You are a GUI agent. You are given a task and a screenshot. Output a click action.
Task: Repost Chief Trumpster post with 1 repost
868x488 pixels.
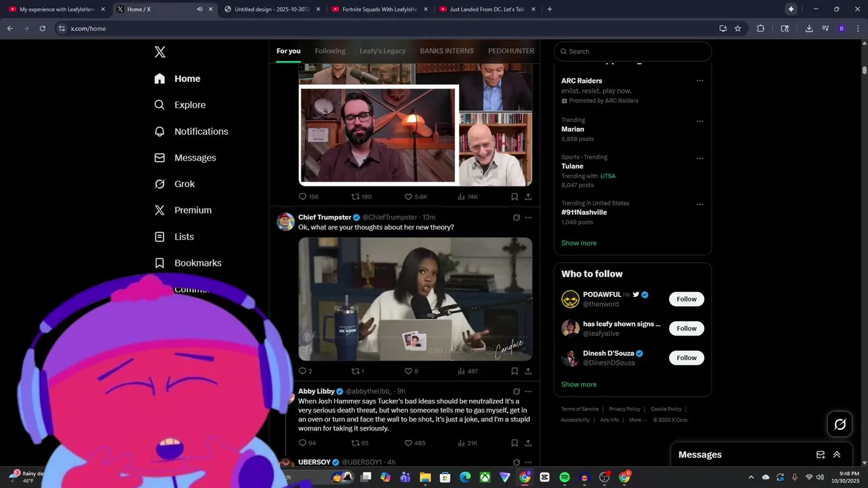[355, 371]
